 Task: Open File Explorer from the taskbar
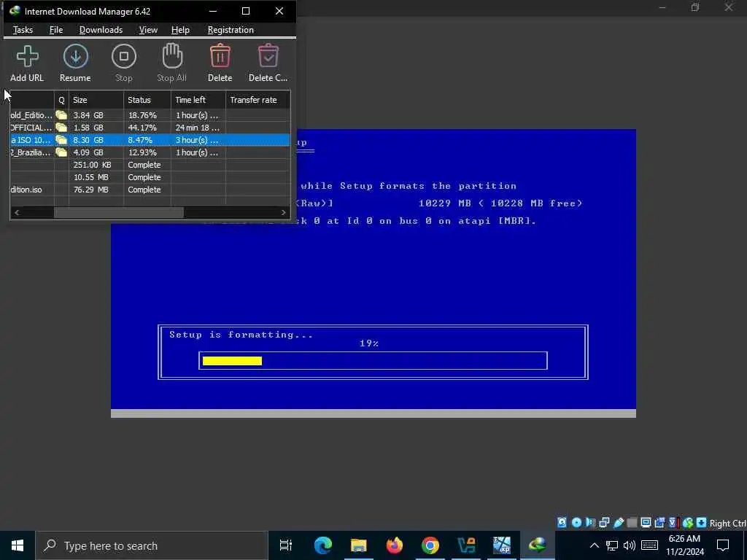(359, 545)
